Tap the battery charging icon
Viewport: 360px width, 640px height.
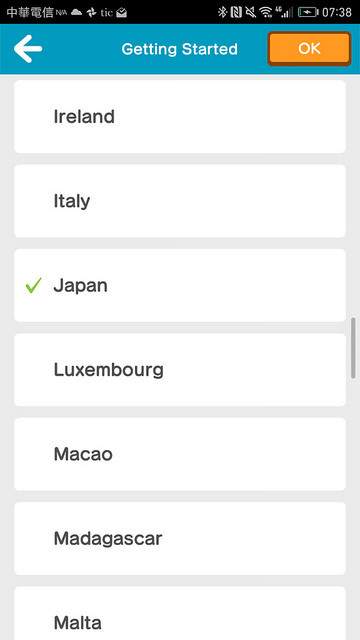click(x=308, y=12)
